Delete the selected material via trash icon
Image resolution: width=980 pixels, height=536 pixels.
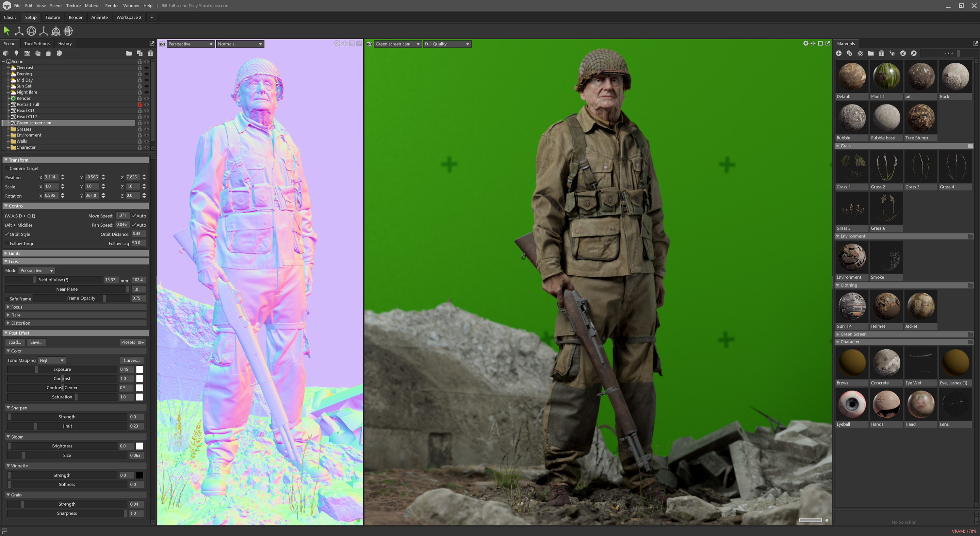pos(881,53)
